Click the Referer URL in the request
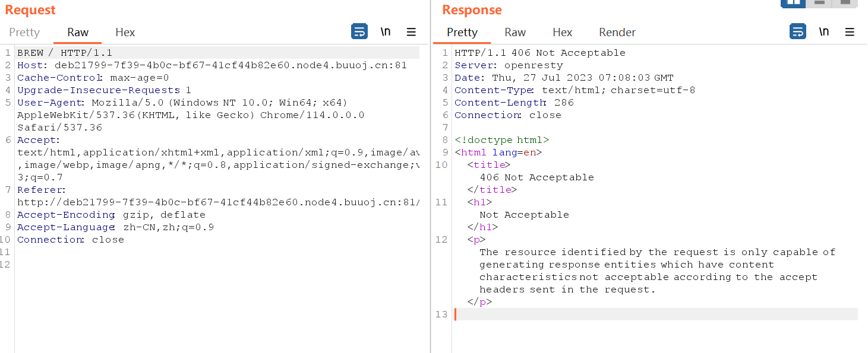Screen dimensions: 868x353 tap(218, 202)
